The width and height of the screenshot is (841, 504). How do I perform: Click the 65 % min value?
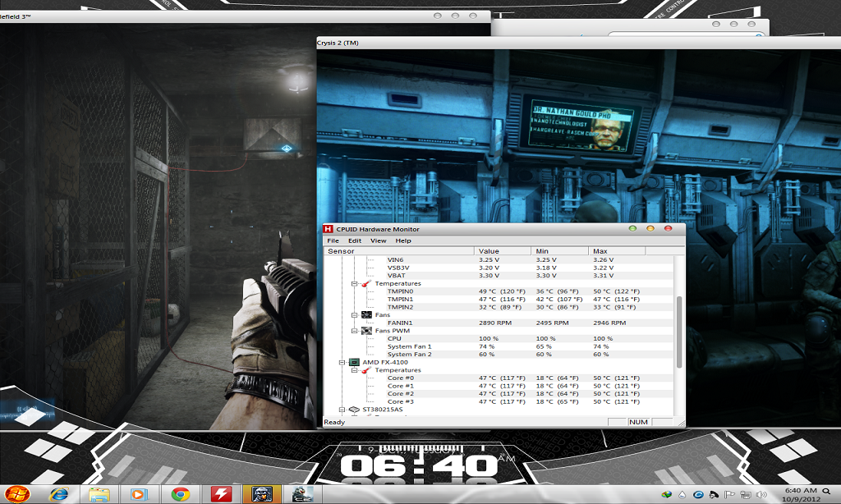tap(544, 347)
